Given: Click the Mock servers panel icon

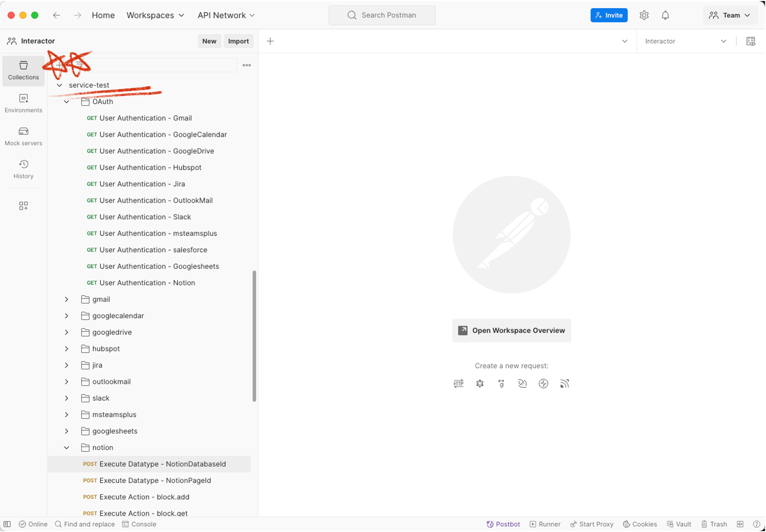Looking at the screenshot, I should pos(23,135).
